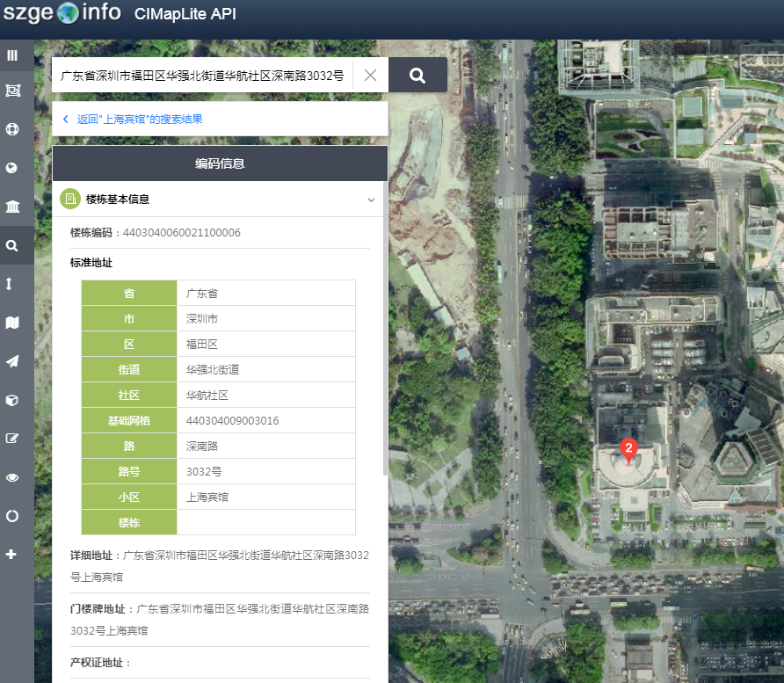Click the institution building icon in the sidebar
The height and width of the screenshot is (683, 784).
(x=12, y=207)
